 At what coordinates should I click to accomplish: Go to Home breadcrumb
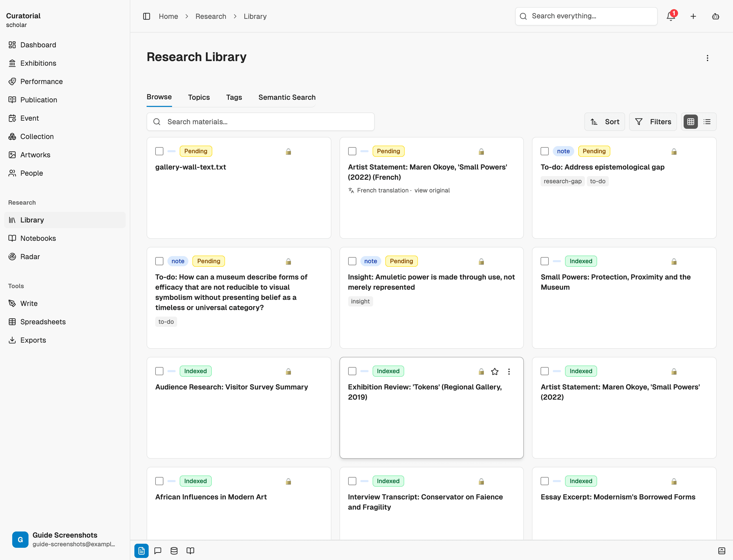(x=168, y=16)
